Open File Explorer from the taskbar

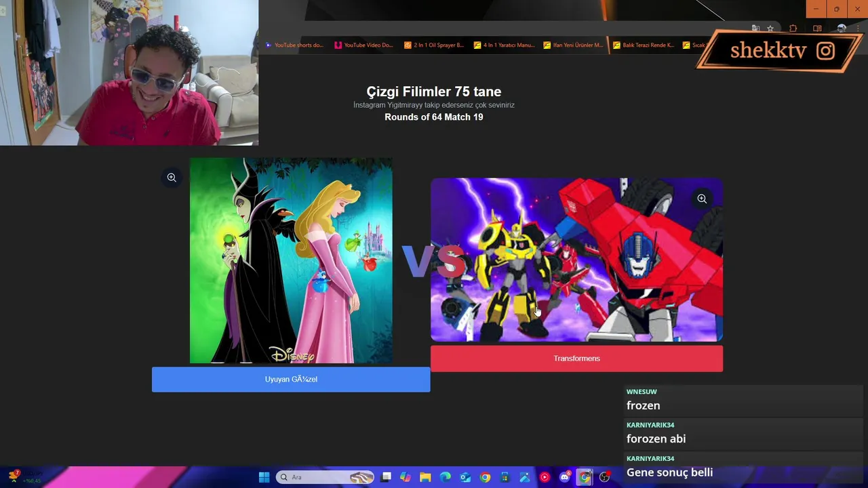click(x=425, y=477)
